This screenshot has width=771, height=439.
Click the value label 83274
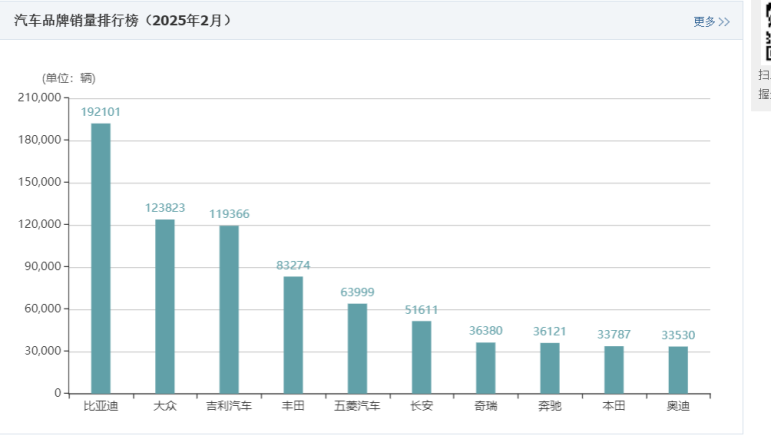point(293,265)
